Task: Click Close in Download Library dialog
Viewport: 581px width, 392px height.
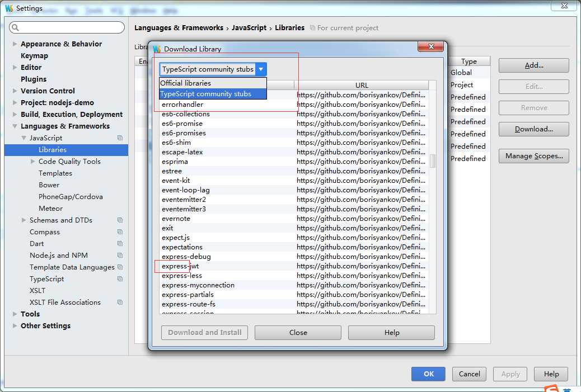Action: click(298, 332)
